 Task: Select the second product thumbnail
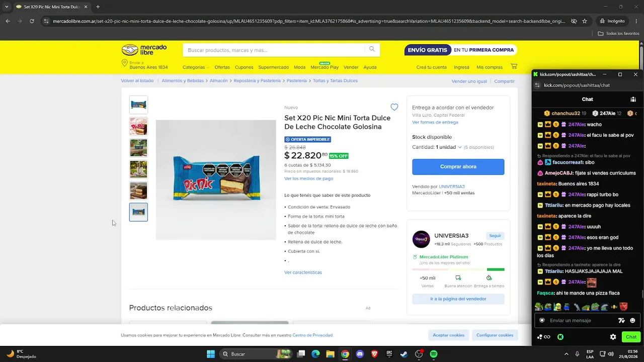pos(138,127)
